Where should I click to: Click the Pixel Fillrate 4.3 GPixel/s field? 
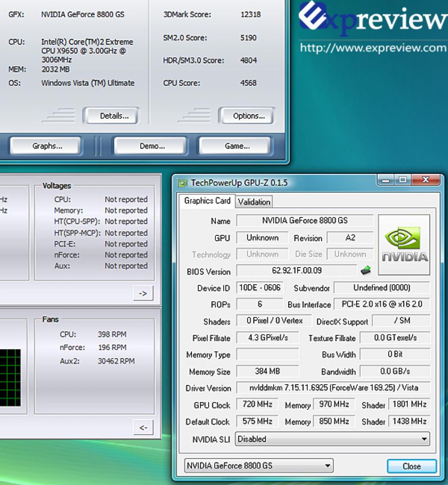pyautogui.click(x=267, y=338)
